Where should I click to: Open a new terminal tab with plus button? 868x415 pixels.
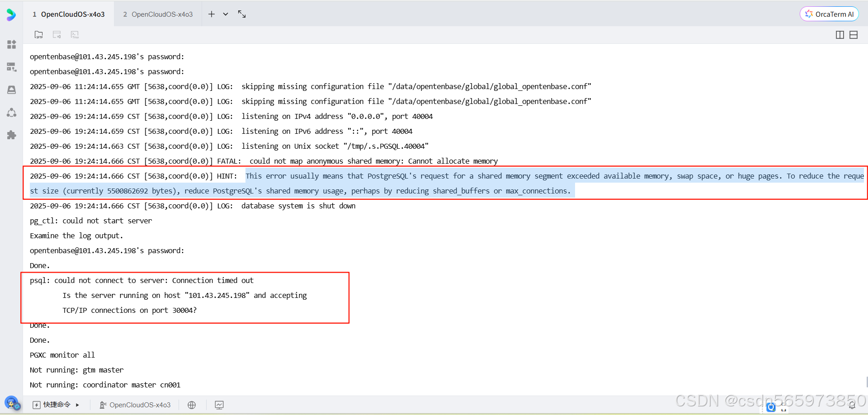pyautogui.click(x=211, y=14)
